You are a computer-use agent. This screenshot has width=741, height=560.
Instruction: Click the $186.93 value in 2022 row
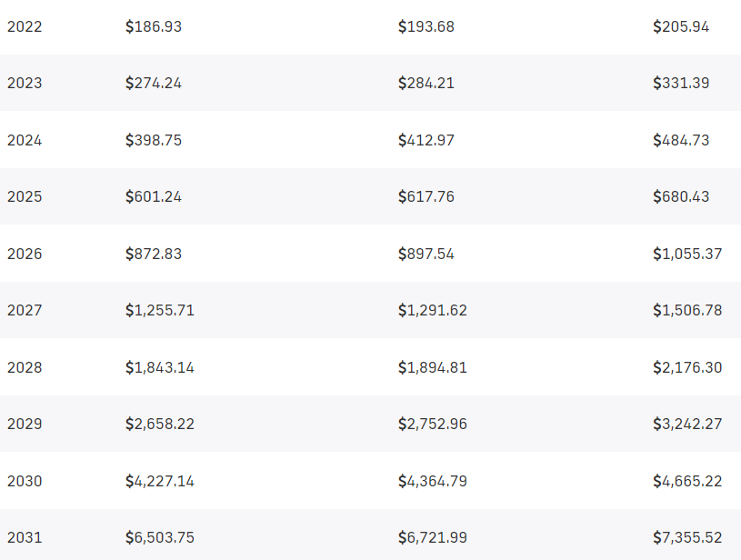tap(153, 26)
